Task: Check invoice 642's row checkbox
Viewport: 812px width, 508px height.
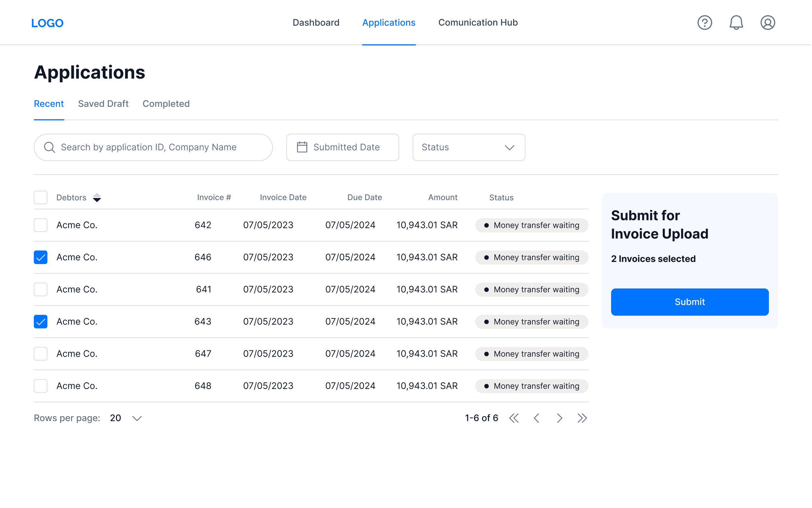Action: [40, 225]
